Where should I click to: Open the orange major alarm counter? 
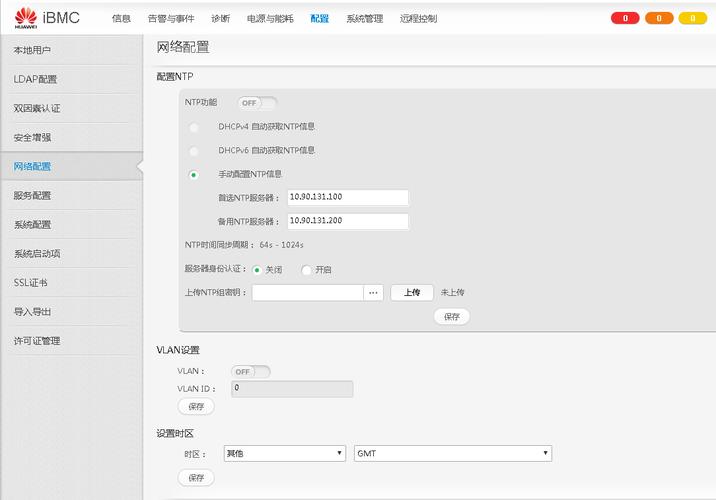659,18
